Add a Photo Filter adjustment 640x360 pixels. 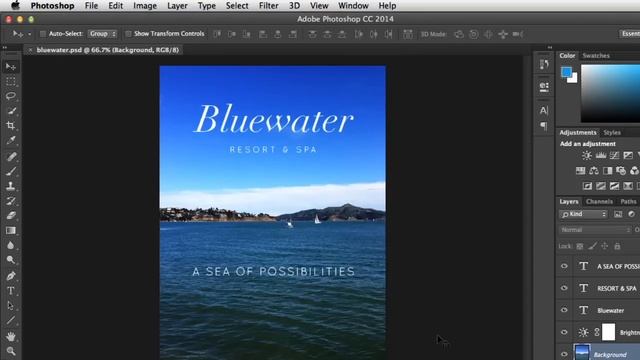(x=621, y=171)
